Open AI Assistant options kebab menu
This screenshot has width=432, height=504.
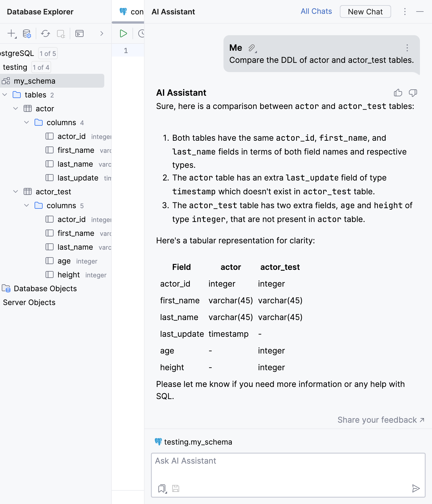[x=405, y=12]
